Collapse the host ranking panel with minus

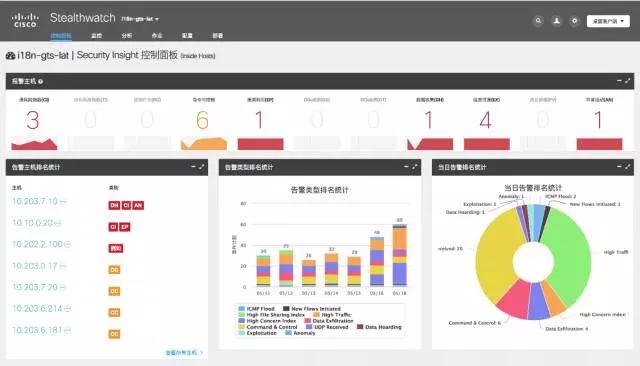193,166
